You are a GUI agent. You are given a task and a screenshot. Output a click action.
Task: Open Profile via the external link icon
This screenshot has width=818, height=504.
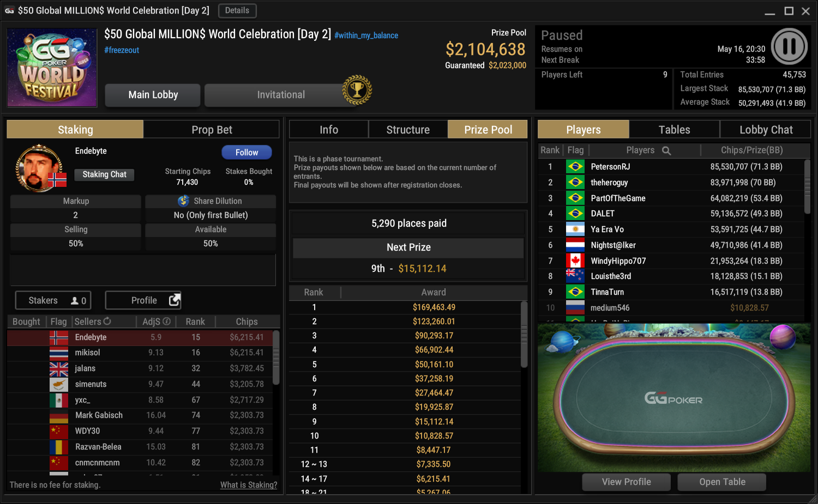pos(175,300)
